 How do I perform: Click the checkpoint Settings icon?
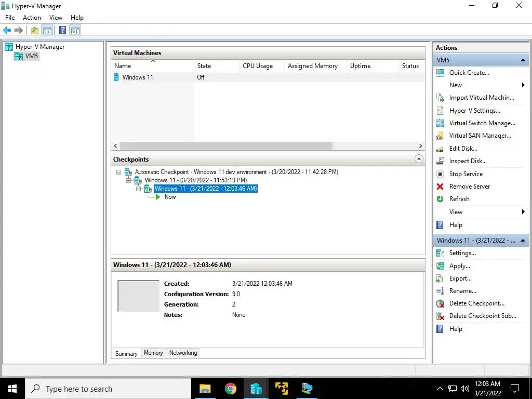(x=440, y=253)
